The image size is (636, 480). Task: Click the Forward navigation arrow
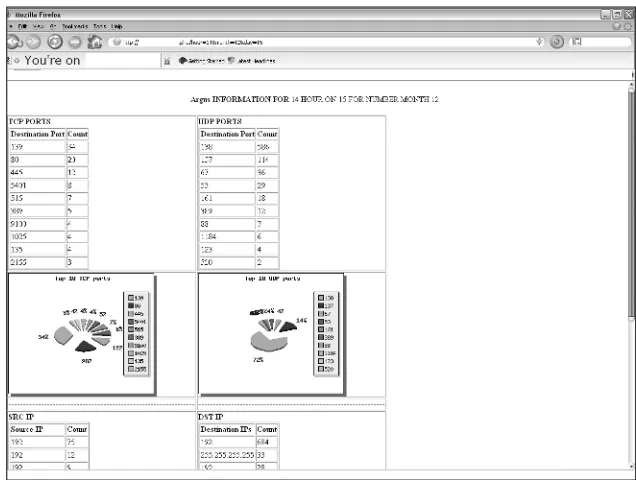click(x=33, y=42)
